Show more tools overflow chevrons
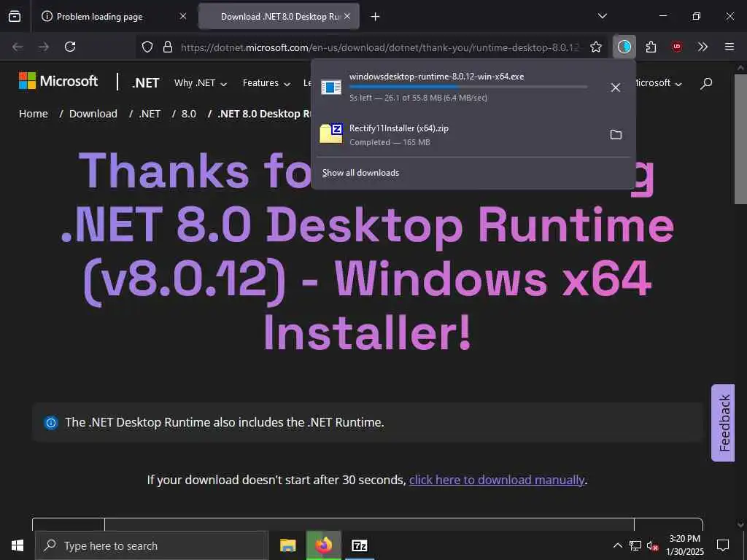This screenshot has height=560, width=747. click(703, 47)
